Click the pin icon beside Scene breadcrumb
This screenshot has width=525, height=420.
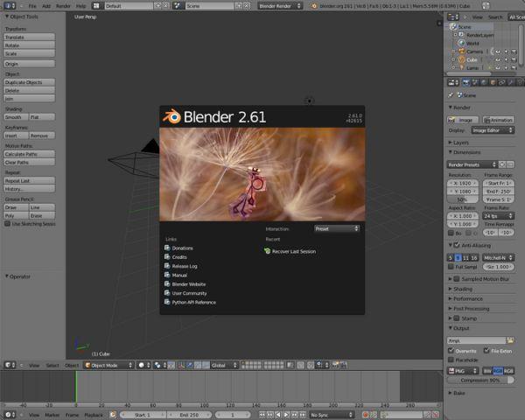[x=451, y=95]
